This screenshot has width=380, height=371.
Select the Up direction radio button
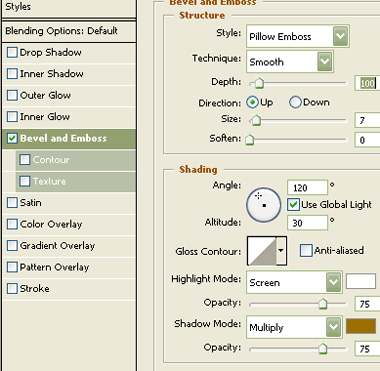252,102
